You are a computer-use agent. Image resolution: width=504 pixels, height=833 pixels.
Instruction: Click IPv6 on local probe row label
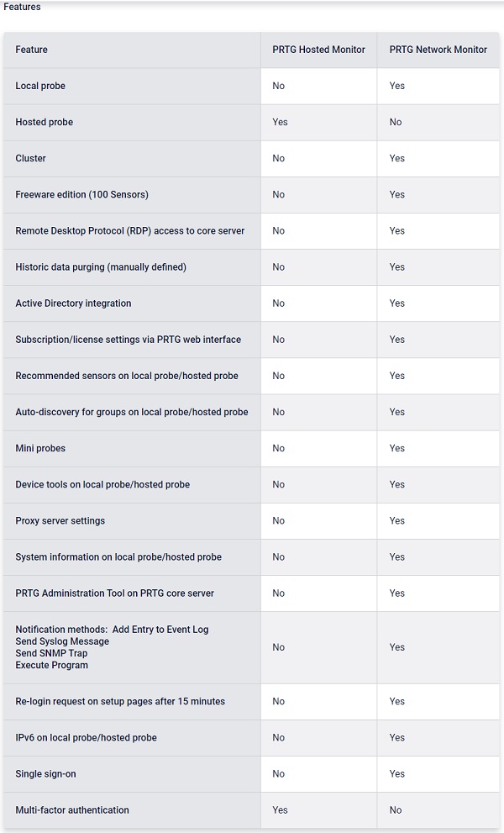[86, 737]
